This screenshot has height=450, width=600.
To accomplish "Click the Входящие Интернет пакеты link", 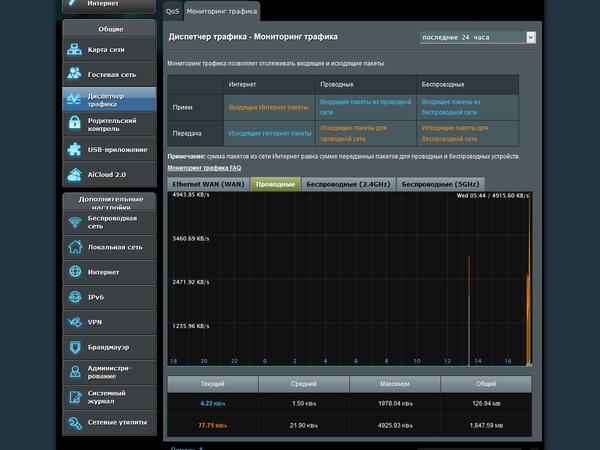I will click(x=269, y=106).
